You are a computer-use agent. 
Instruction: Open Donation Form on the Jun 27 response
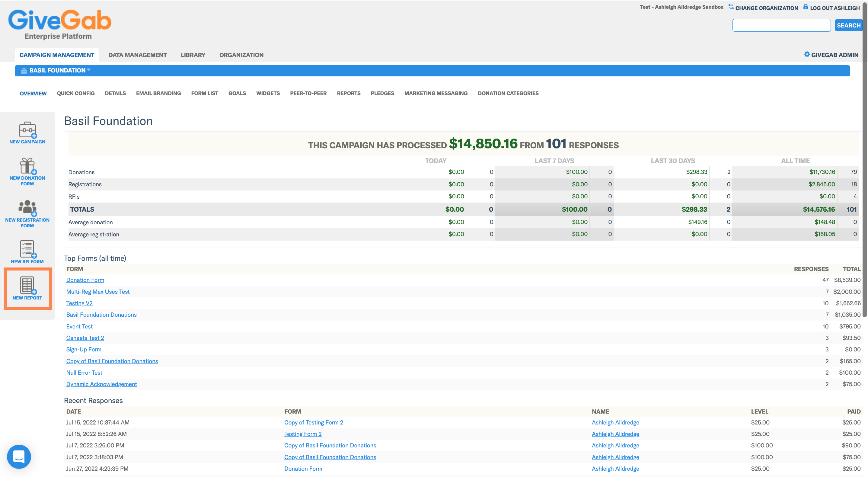(x=303, y=469)
